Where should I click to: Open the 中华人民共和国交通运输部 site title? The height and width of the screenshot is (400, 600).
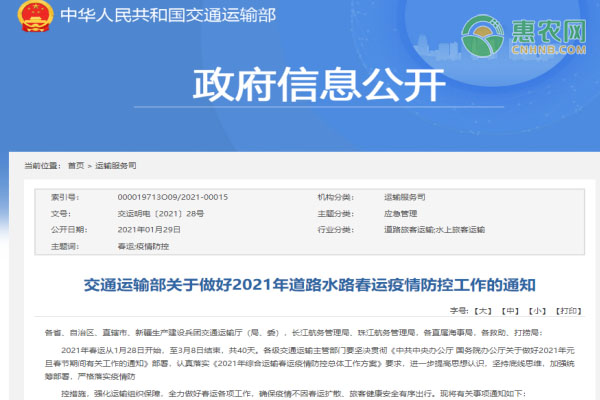click(168, 16)
